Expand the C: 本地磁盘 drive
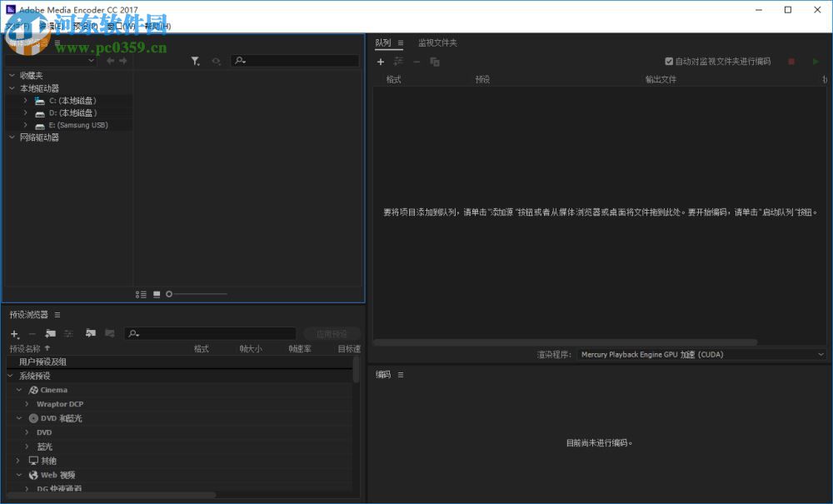This screenshot has width=833, height=504. pos(26,100)
